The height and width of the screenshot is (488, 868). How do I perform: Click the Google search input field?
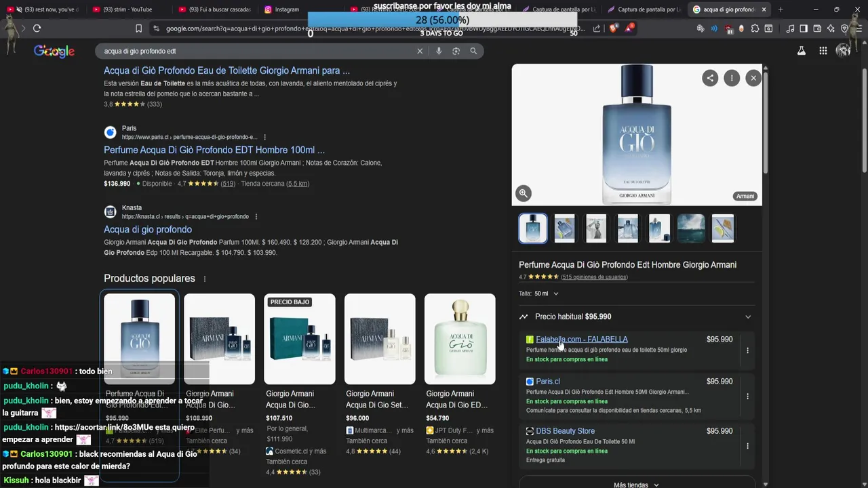(x=258, y=51)
